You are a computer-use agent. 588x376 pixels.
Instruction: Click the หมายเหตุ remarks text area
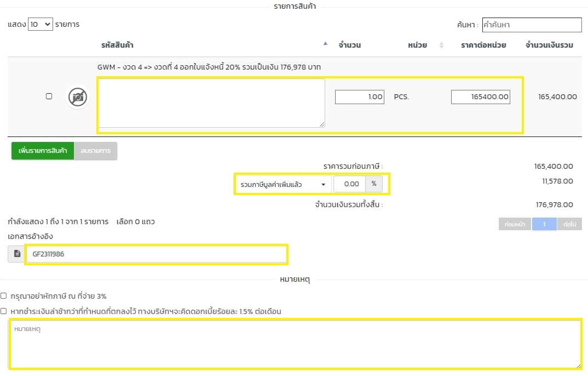click(x=295, y=344)
